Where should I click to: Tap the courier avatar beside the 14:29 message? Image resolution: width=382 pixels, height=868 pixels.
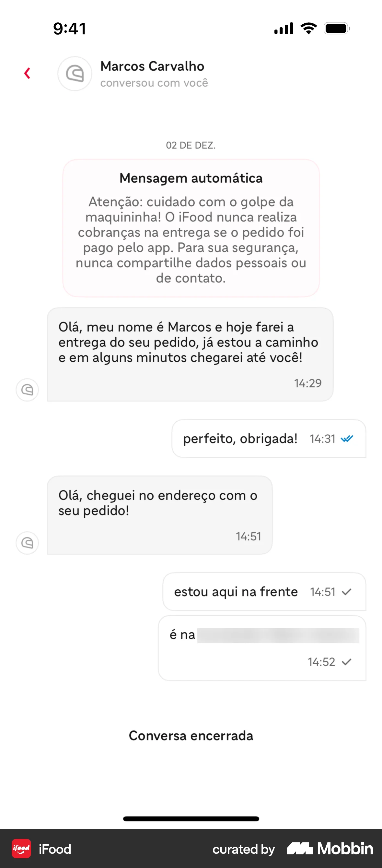coord(27,390)
